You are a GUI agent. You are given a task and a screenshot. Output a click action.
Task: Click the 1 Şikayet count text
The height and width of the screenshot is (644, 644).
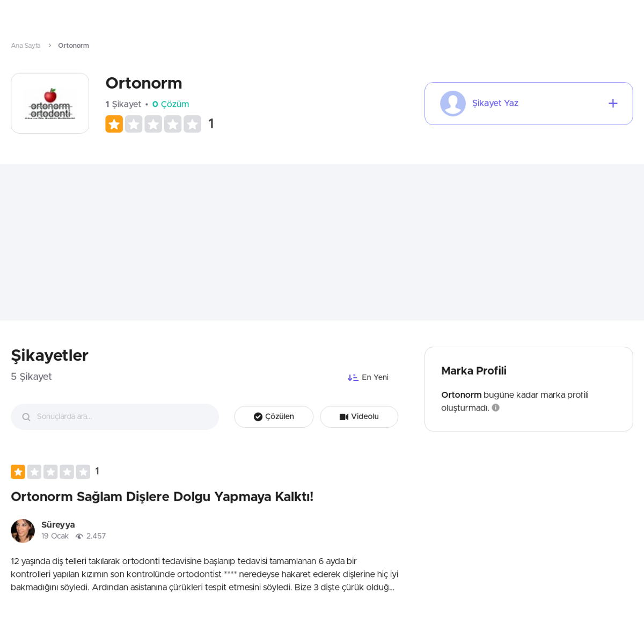pos(123,104)
